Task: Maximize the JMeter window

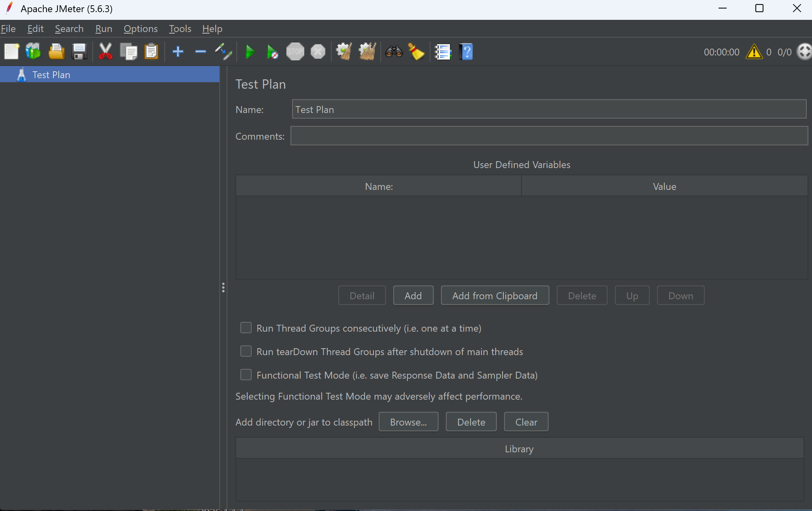Action: (x=759, y=8)
